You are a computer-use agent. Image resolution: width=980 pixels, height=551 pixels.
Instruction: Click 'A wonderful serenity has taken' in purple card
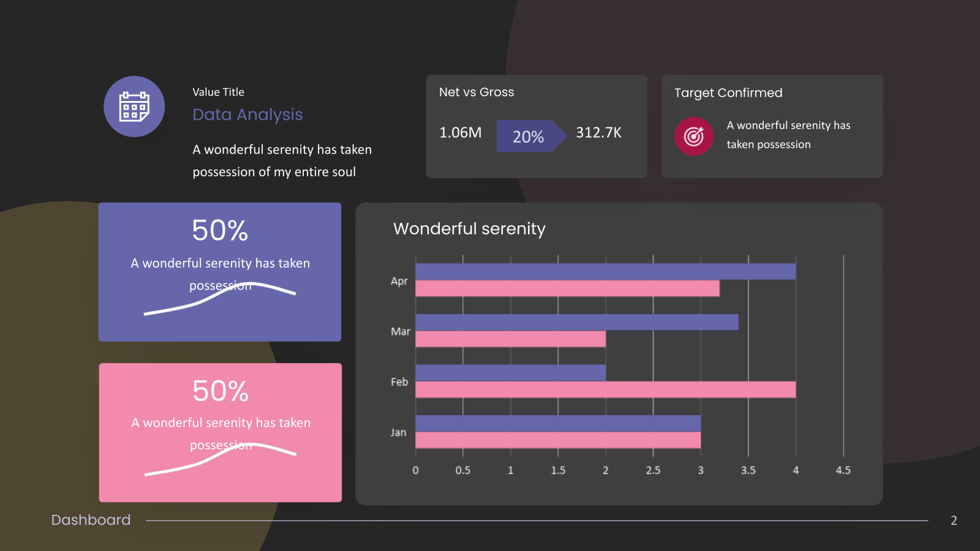pyautogui.click(x=220, y=263)
